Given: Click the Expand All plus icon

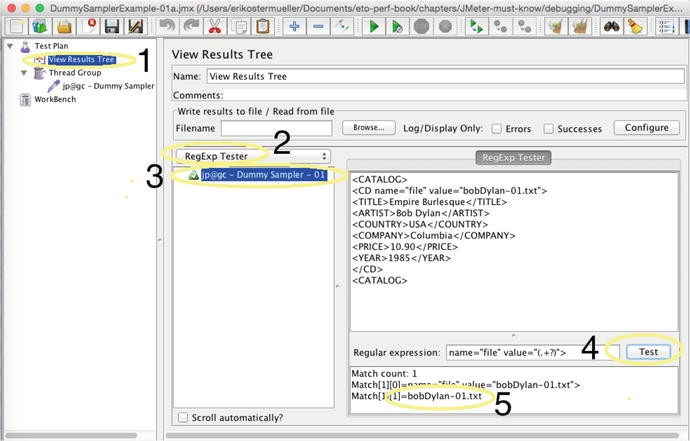Looking at the screenshot, I should coord(294,26).
